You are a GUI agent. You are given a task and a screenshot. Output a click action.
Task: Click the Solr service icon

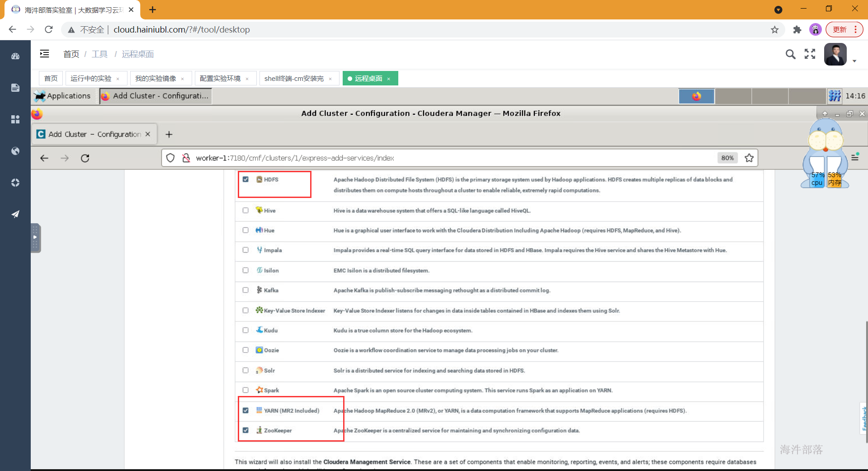[259, 370]
